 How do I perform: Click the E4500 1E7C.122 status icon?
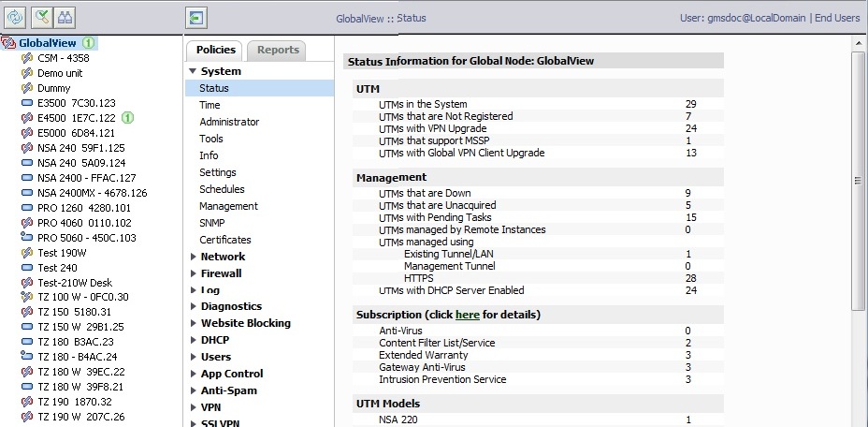tap(27, 118)
